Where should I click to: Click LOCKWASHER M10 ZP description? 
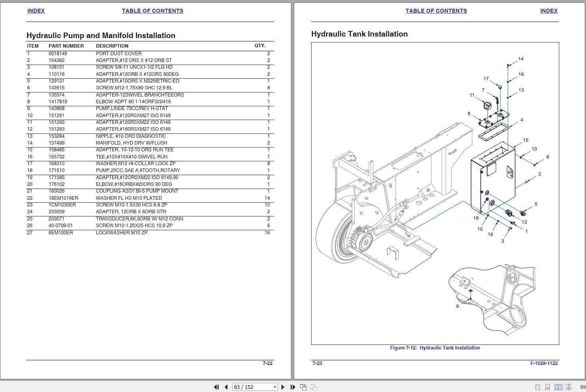pyautogui.click(x=122, y=233)
